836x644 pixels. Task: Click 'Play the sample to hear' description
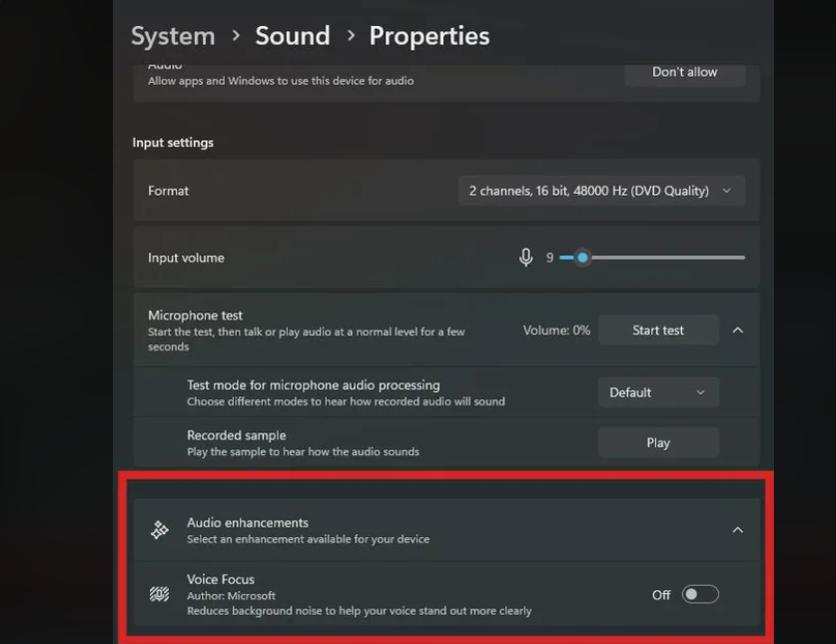pos(303,451)
